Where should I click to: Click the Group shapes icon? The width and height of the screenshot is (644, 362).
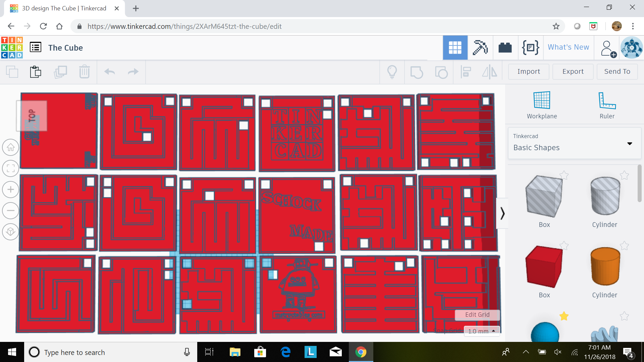pos(417,72)
